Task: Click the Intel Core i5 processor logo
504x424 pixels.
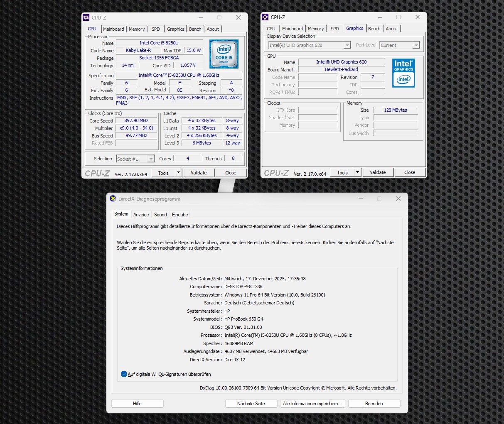Action: tap(224, 54)
